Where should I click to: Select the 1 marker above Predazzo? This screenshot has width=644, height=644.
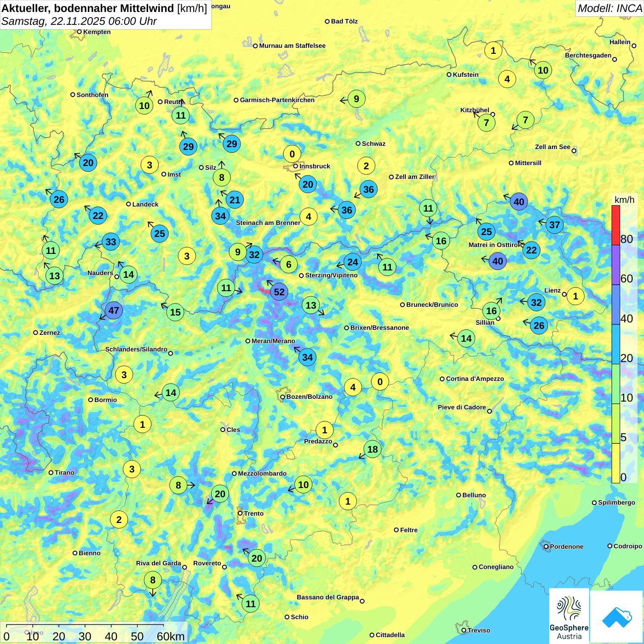coord(324,430)
